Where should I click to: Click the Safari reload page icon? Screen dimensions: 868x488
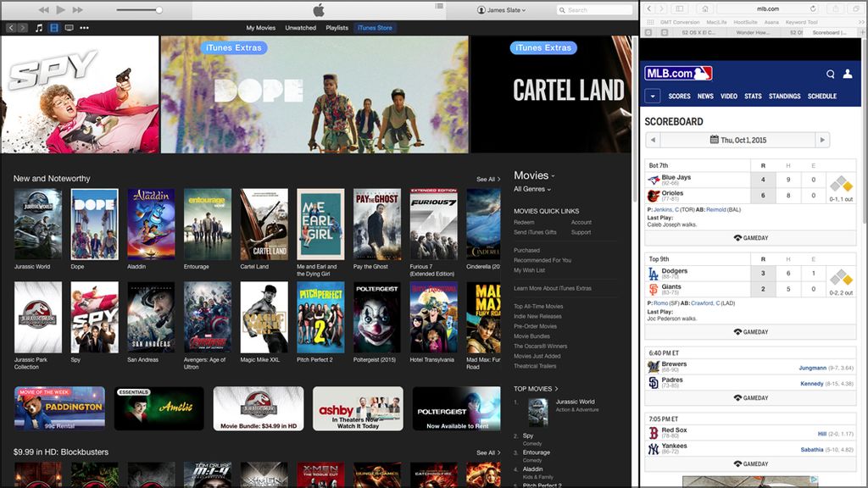813,8
